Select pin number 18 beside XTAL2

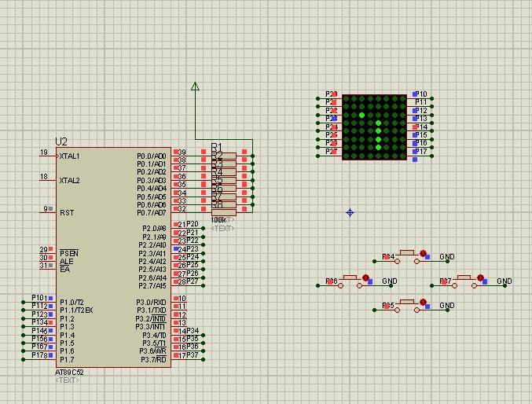[x=44, y=177]
